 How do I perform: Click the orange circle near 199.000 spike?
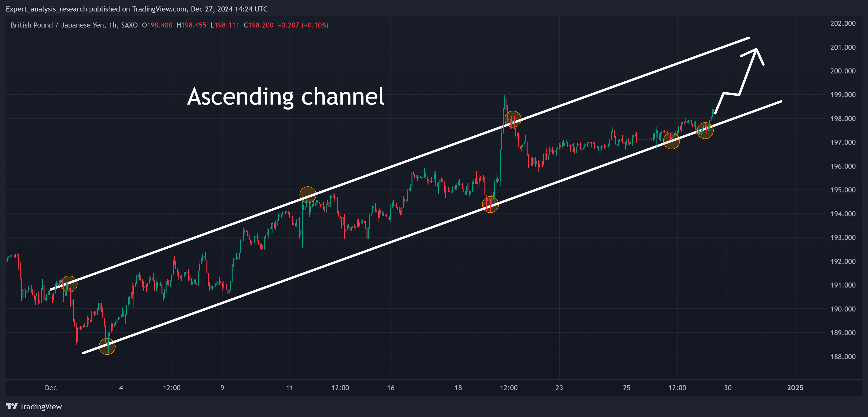(x=513, y=119)
